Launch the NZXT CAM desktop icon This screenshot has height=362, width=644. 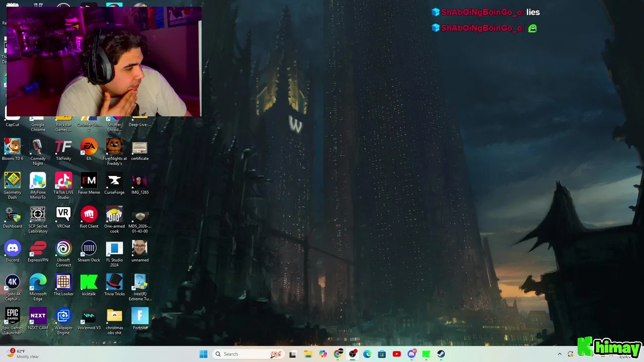(x=38, y=316)
